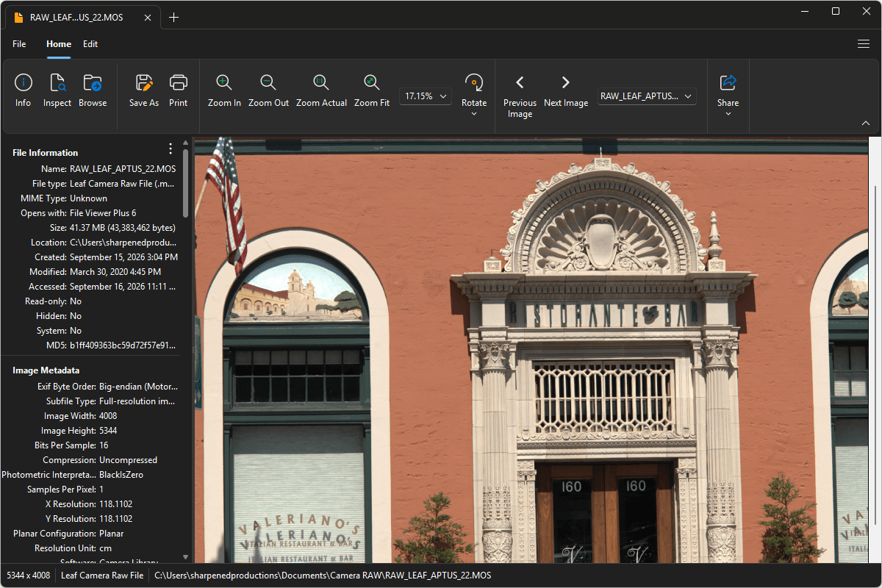Select Photometric value BlackIsZero
The width and height of the screenshot is (882, 588).
pyautogui.click(x=121, y=475)
